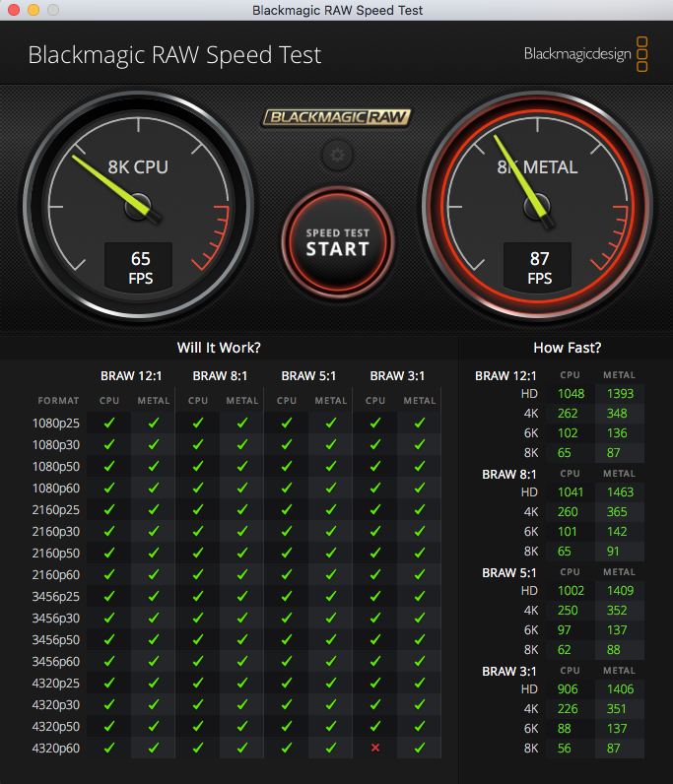
Task: Click the 4320p60 BRAW 3:1 METAL checkmark
Action: point(420,748)
